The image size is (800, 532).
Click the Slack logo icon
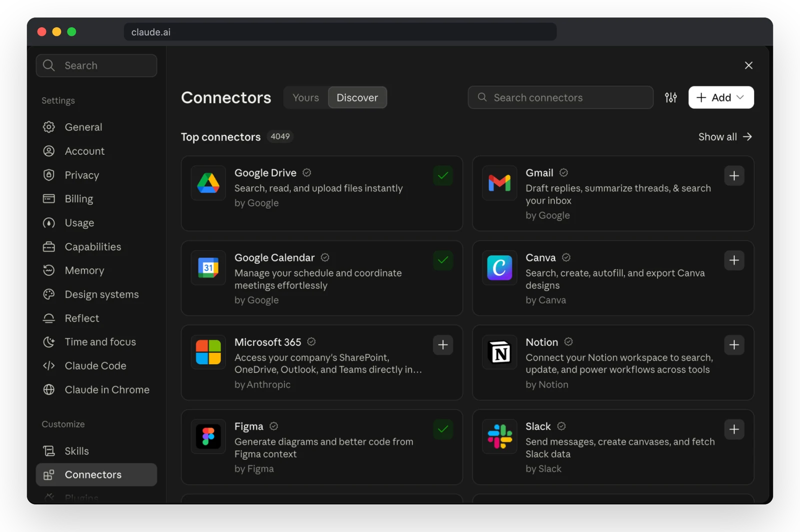click(x=499, y=437)
